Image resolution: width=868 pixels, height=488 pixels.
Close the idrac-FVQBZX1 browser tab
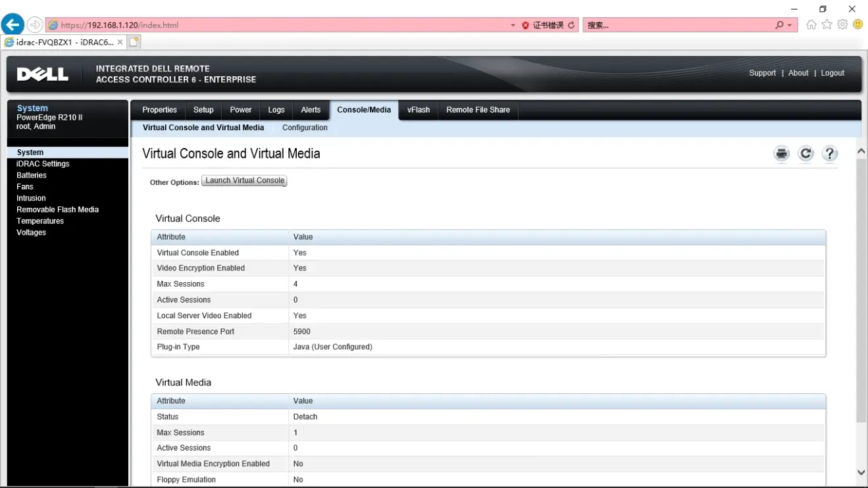coord(120,42)
